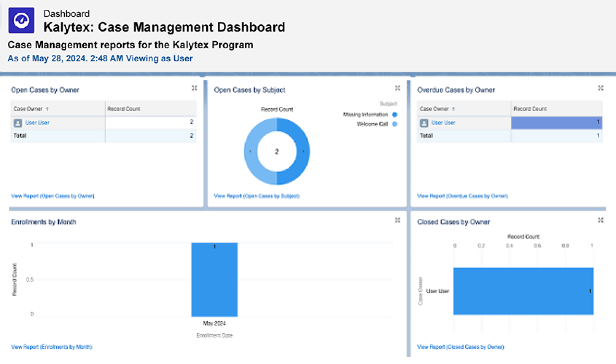Viewport: 616px width, 364px height.
Task: Click the User User closed cases bar
Action: pos(523,291)
